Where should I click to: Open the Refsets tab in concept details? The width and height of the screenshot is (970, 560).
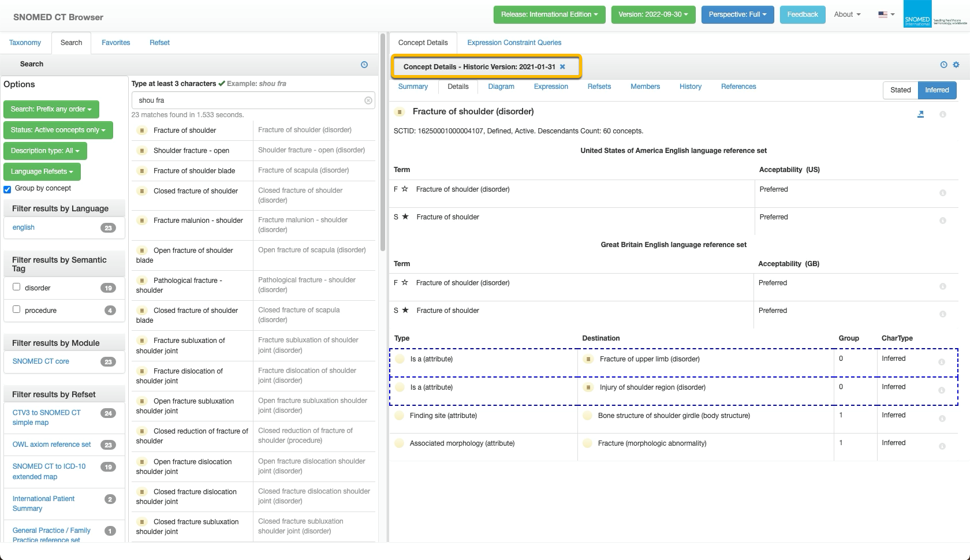pyautogui.click(x=599, y=87)
